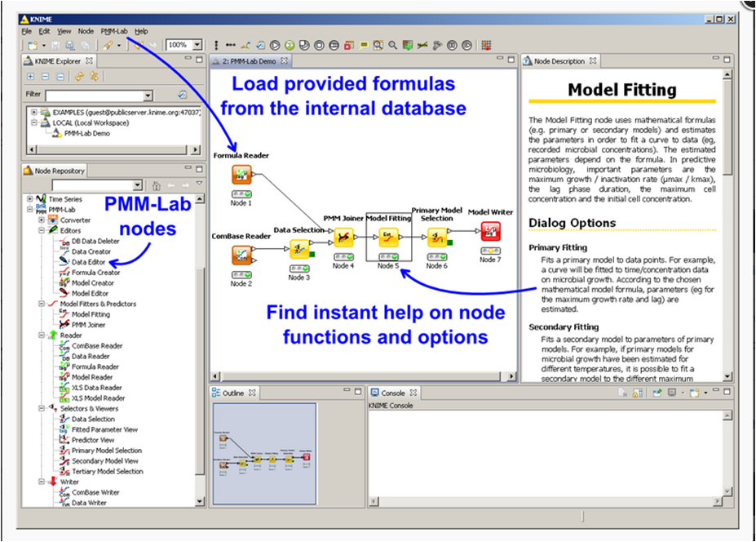Click the yellow comment bubble toolbar icon
The image size is (756, 542).
[x=364, y=46]
